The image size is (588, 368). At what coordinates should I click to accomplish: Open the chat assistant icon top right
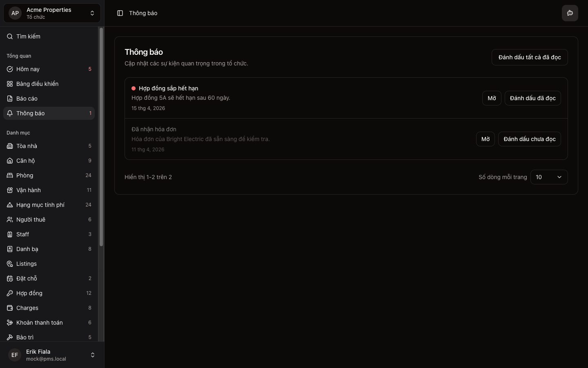(x=570, y=13)
